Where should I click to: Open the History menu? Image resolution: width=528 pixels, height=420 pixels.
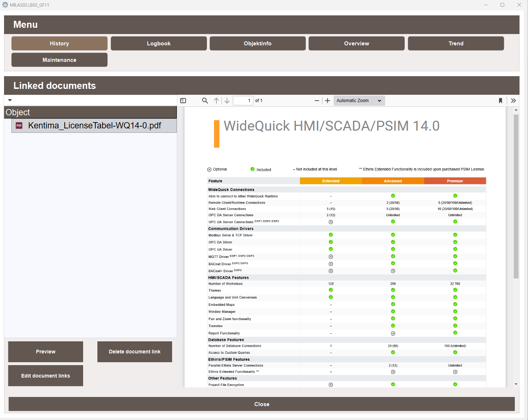tap(59, 43)
